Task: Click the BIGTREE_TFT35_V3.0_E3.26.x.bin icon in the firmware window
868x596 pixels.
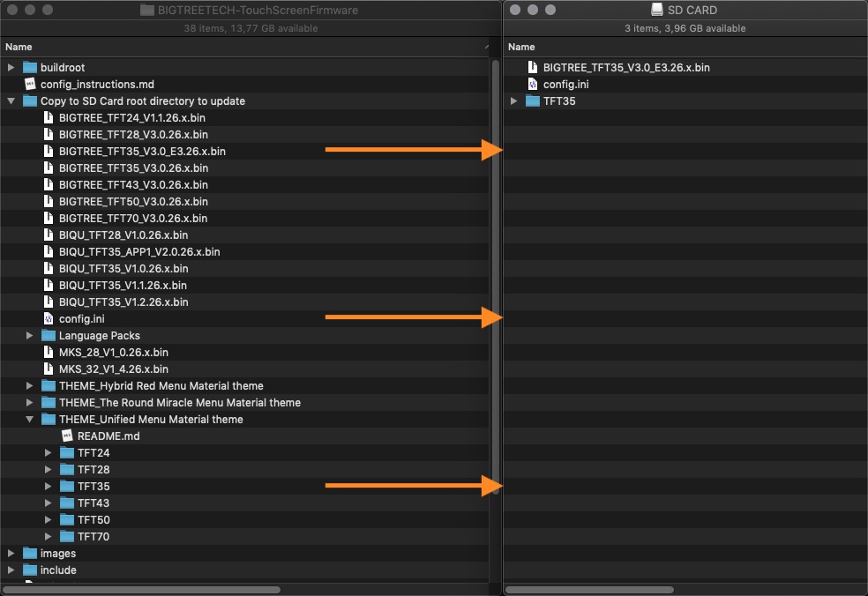Action: [49, 151]
